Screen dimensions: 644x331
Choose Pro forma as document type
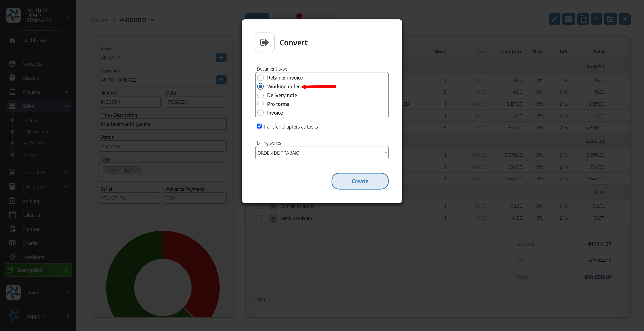point(260,104)
